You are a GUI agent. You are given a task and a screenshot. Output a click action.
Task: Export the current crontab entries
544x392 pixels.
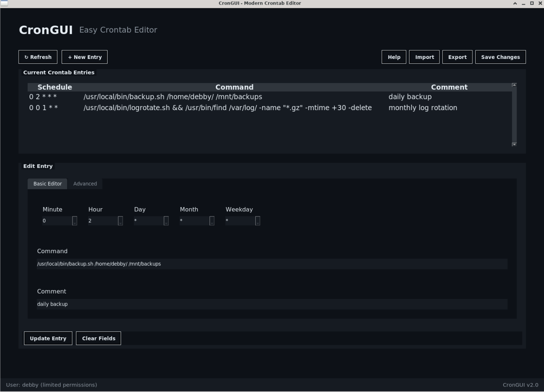point(457,57)
